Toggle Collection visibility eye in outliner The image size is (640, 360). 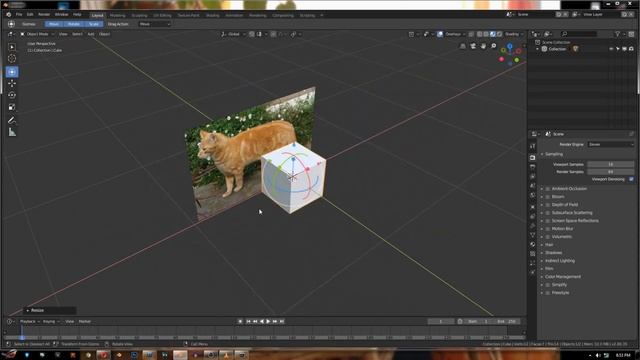coord(611,49)
